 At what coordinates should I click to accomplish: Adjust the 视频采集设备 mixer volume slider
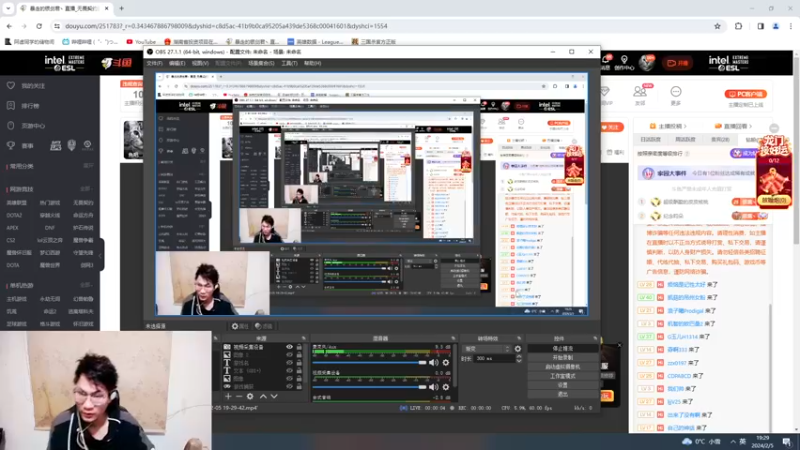point(369,387)
